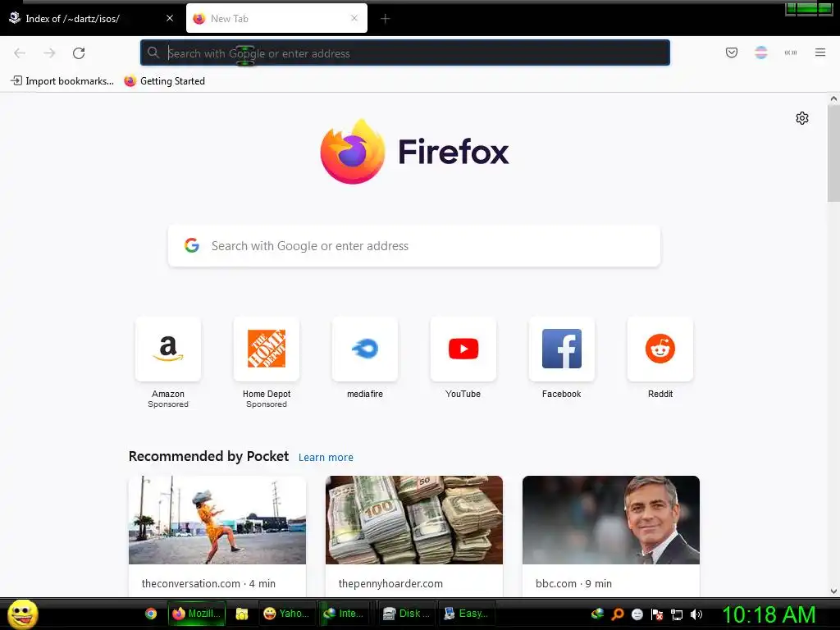Image resolution: width=840 pixels, height=630 pixels.
Task: Click the scrollbar up arrow
Action: (x=833, y=98)
